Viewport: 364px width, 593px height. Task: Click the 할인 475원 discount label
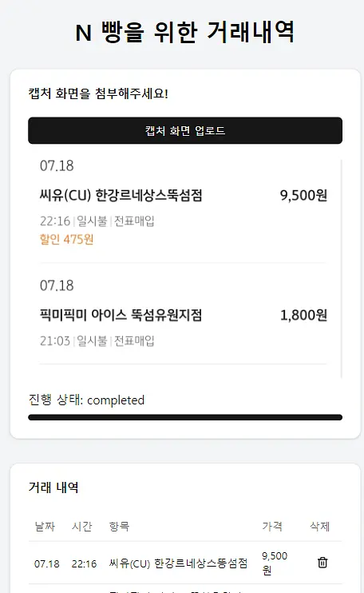pos(66,239)
